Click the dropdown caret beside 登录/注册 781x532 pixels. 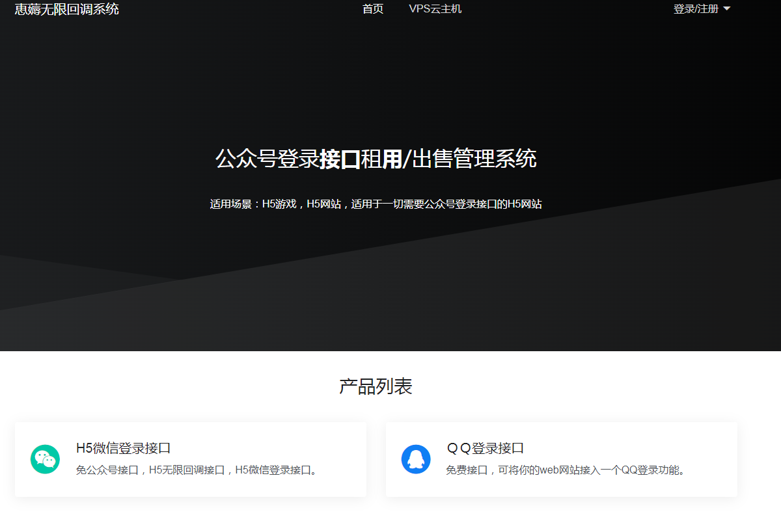[x=727, y=9]
